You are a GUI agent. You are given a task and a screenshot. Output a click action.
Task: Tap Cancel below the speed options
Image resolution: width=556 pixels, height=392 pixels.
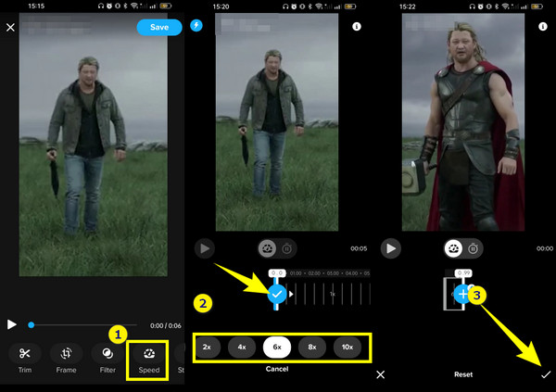coord(277,369)
